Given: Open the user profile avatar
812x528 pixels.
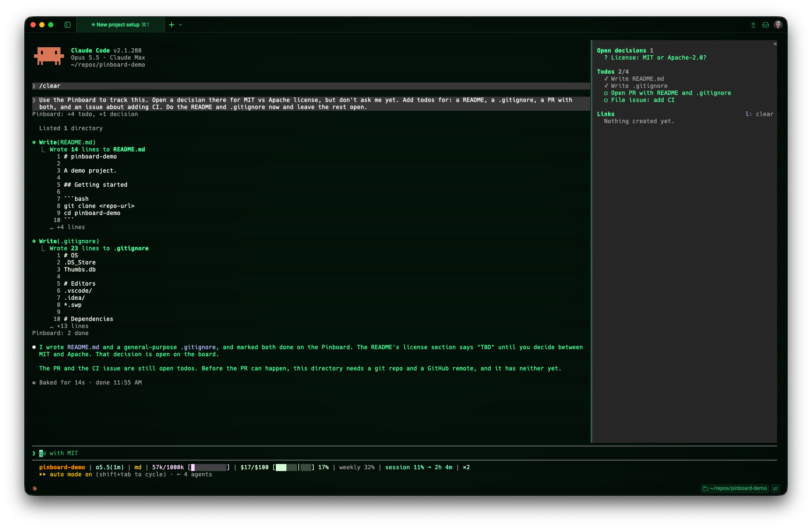Looking at the screenshot, I should (778, 25).
